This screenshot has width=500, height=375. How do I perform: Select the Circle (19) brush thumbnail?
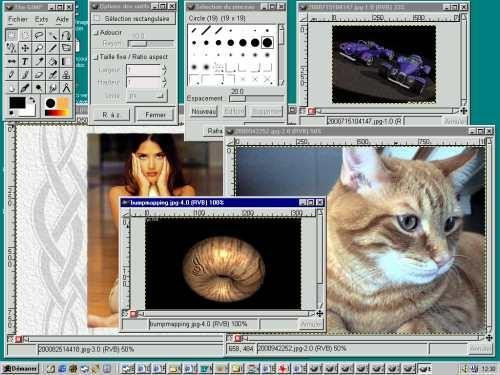tap(267, 43)
